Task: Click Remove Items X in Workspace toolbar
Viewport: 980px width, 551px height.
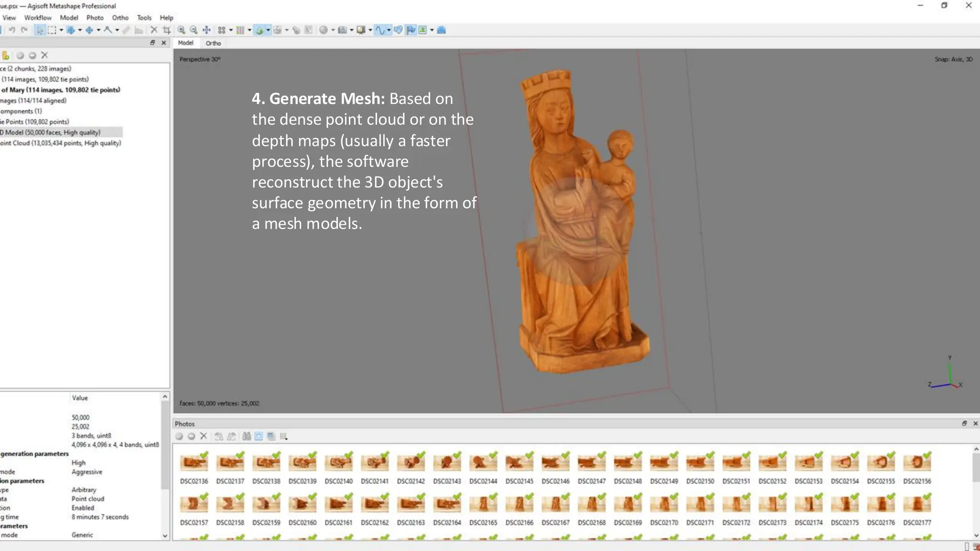Action: point(45,55)
